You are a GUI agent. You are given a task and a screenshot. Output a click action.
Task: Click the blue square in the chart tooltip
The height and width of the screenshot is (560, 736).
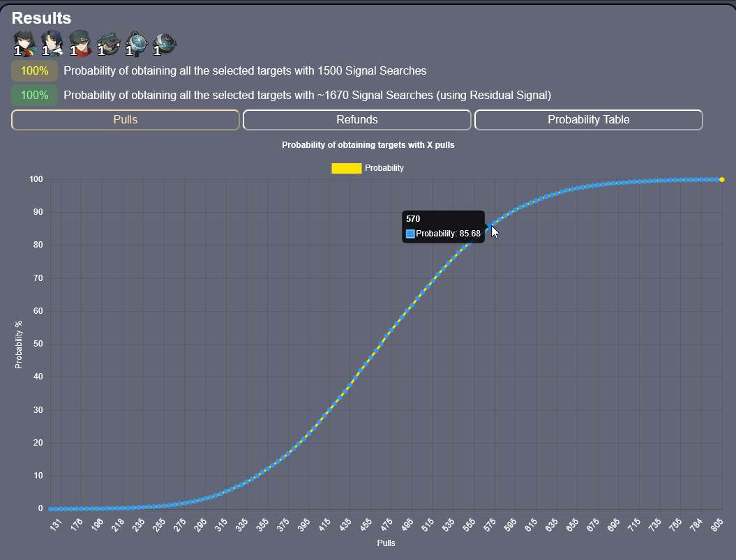(410, 234)
